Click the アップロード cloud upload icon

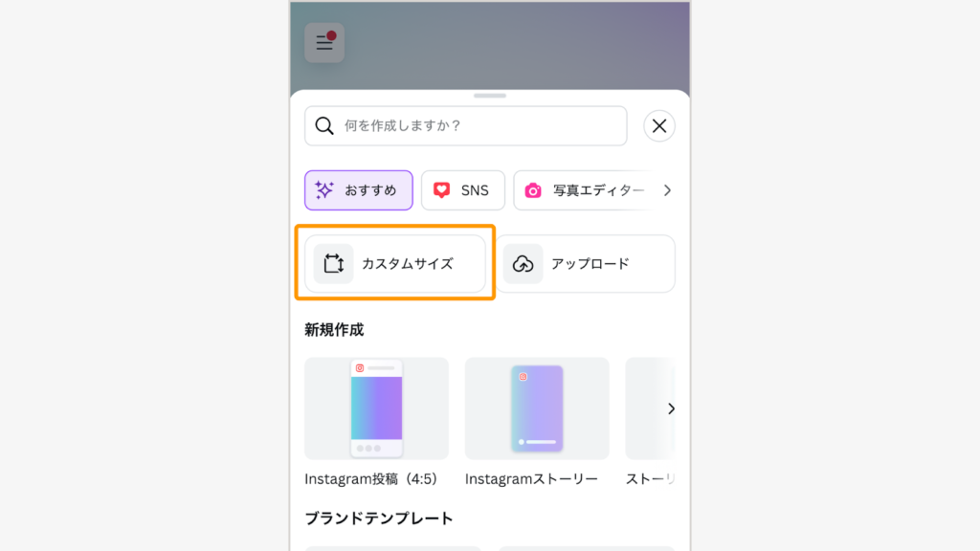click(523, 263)
